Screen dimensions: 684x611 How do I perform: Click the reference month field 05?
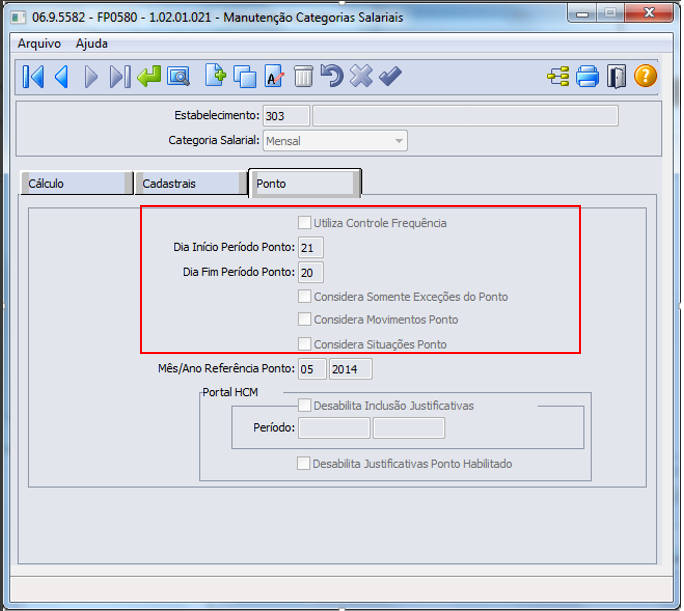tap(312, 369)
